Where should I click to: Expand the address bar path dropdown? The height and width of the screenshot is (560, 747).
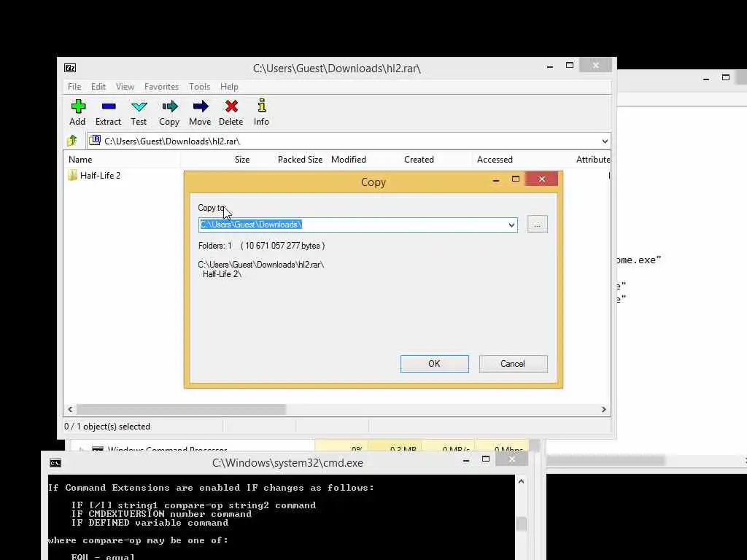coord(605,141)
